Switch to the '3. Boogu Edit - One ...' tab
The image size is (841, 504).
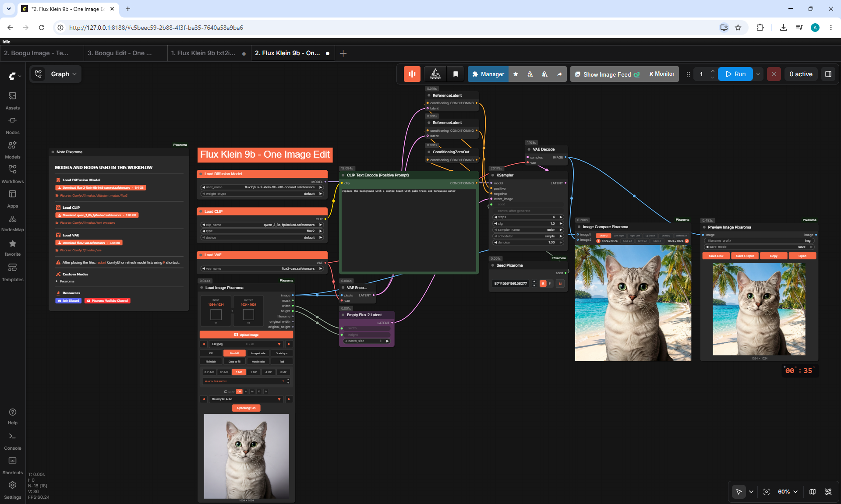point(125,53)
